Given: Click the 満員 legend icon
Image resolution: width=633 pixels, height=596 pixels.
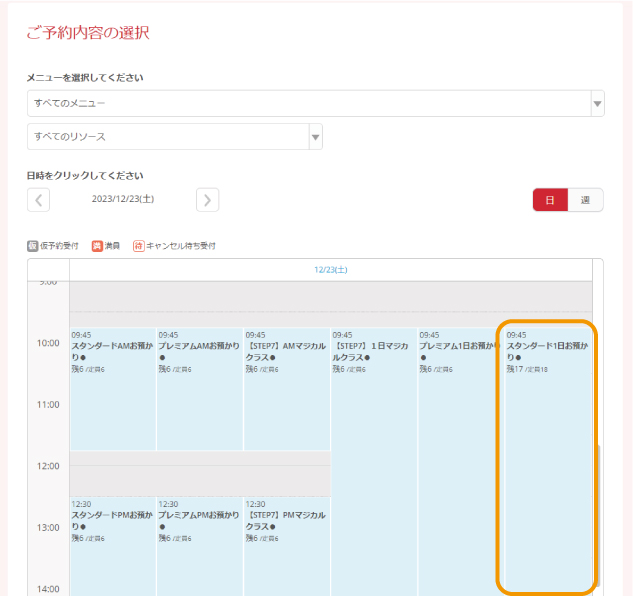Looking at the screenshot, I should [x=97, y=246].
